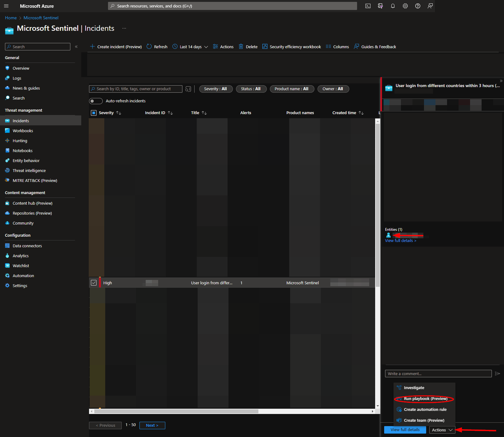The width and height of the screenshot is (504, 437).
Task: Click the Sentinel icon in incident detail header
Action: 389,88
